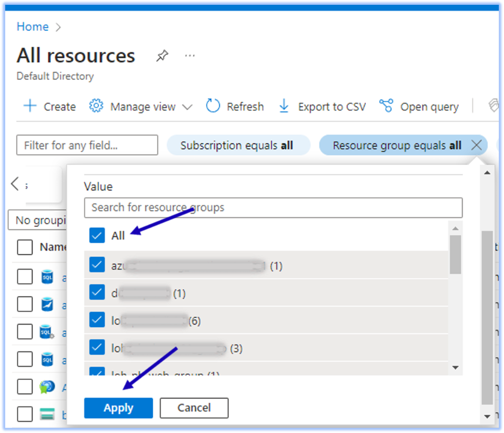Screen dimensions: 504x433
Task: Toggle checkbox for resource group with (3)
Action: coord(97,348)
